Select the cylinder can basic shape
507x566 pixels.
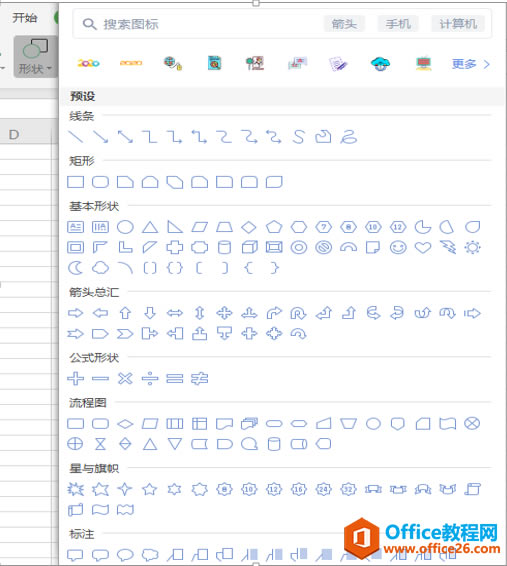[x=224, y=248]
